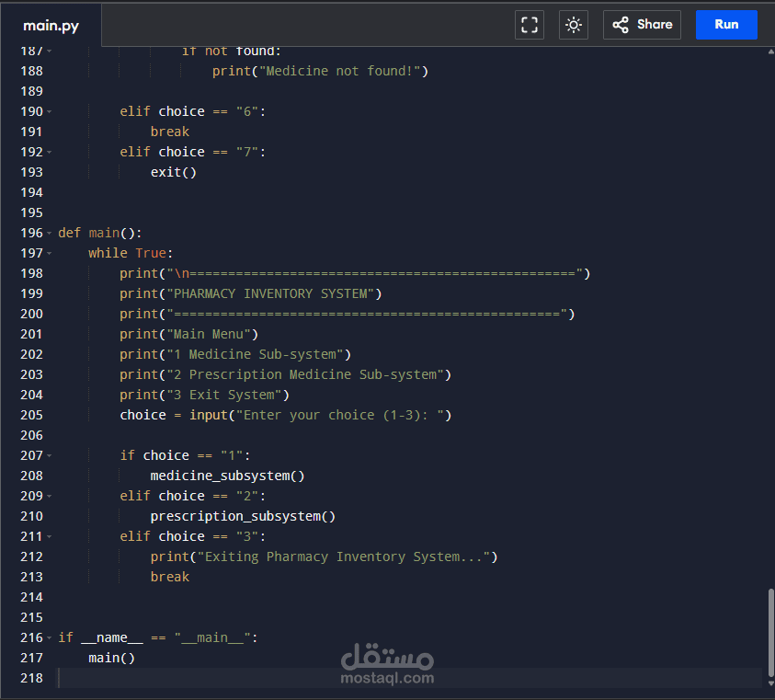Collapse fold arrow at line 187
This screenshot has width=775, height=700.
pos(49,52)
